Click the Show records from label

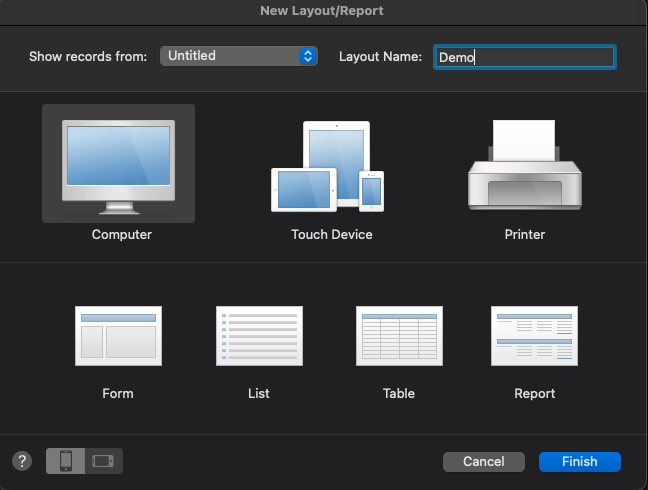pyautogui.click(x=88, y=56)
